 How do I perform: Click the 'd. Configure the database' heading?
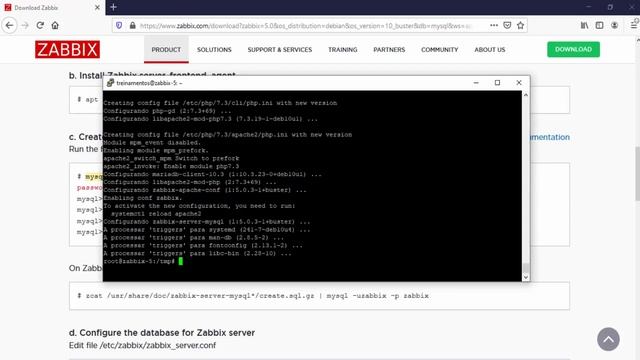point(162,333)
